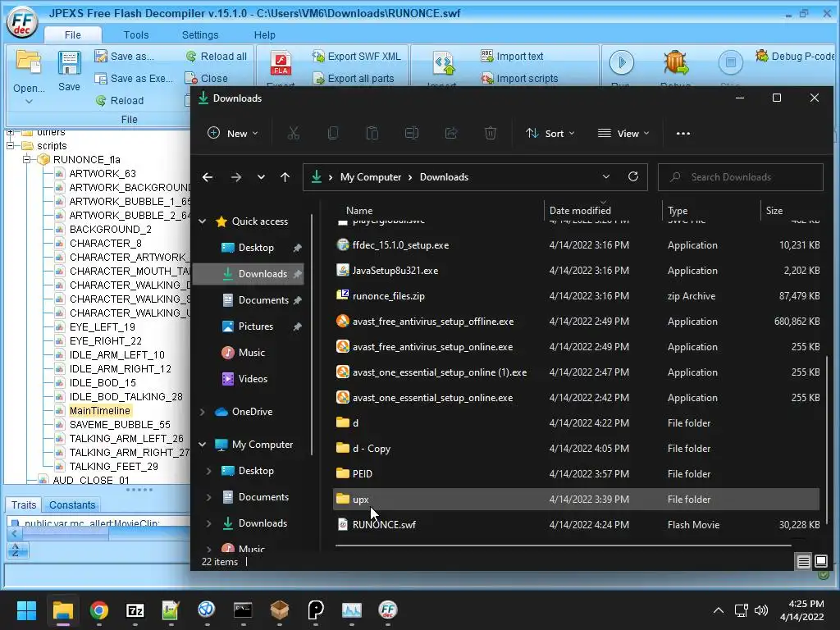840x630 pixels.
Task: Click the Search Downloads field
Action: 741,177
